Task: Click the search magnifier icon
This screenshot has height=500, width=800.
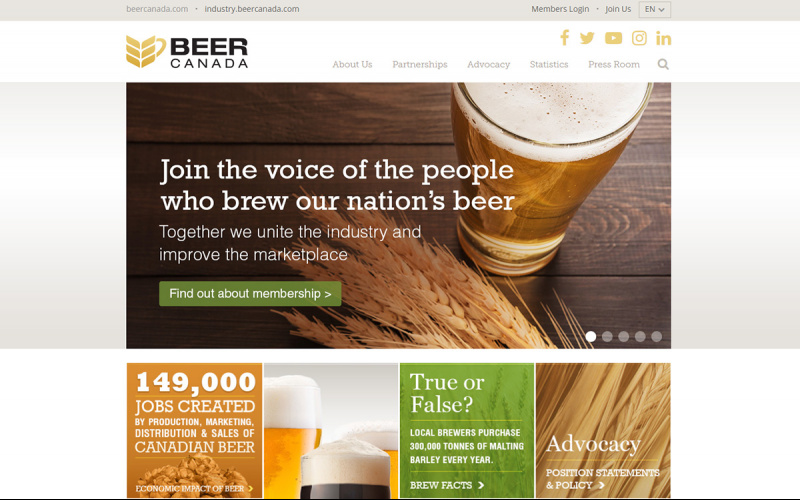Action: click(663, 64)
